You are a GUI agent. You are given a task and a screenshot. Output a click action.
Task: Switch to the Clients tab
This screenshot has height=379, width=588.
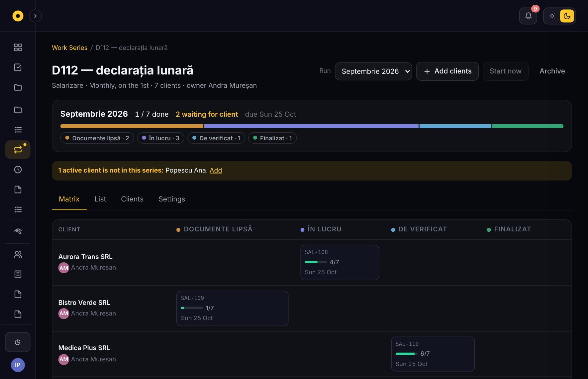(x=132, y=199)
